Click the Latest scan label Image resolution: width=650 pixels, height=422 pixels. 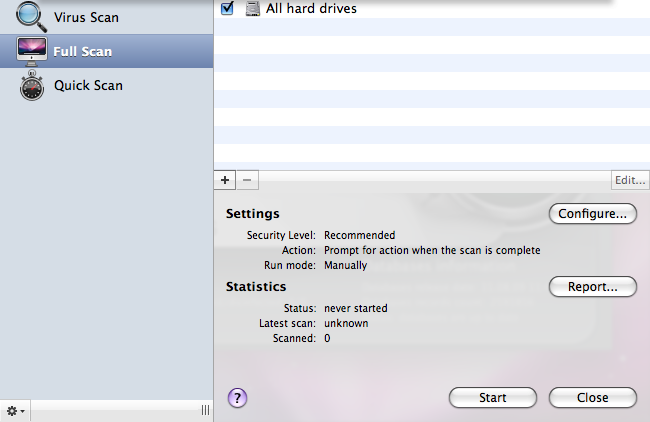tap(287, 323)
